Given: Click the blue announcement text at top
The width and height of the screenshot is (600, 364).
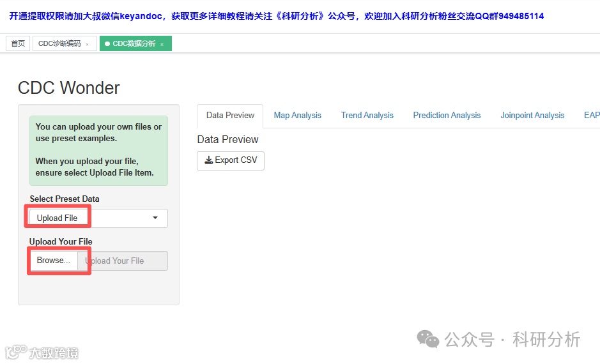Looking at the screenshot, I should click(276, 16).
